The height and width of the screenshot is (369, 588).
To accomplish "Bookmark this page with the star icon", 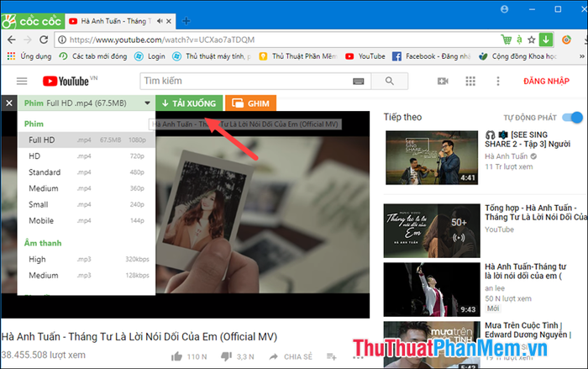I will [x=532, y=40].
